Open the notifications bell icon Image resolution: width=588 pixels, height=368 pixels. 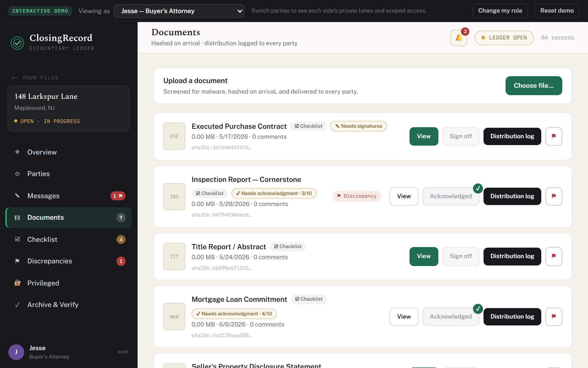pyautogui.click(x=459, y=38)
